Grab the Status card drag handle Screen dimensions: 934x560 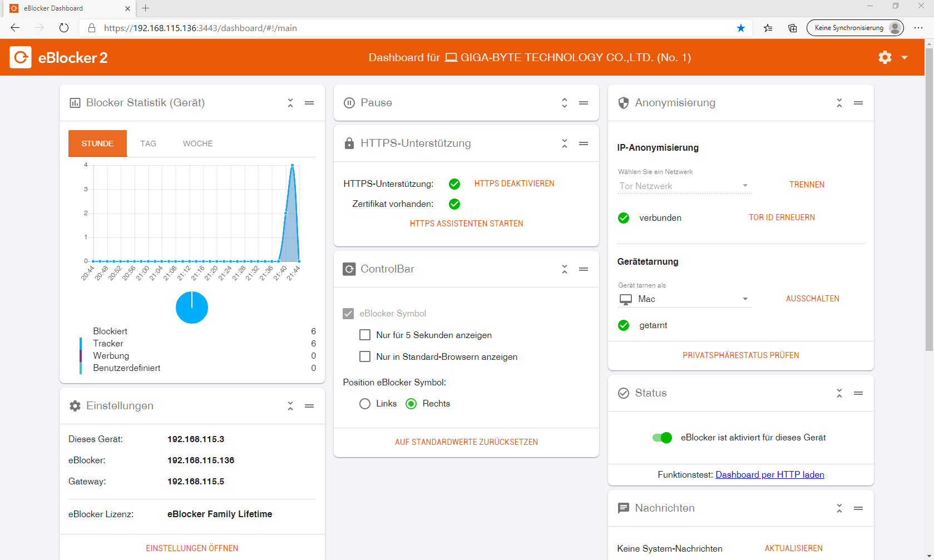click(x=858, y=393)
